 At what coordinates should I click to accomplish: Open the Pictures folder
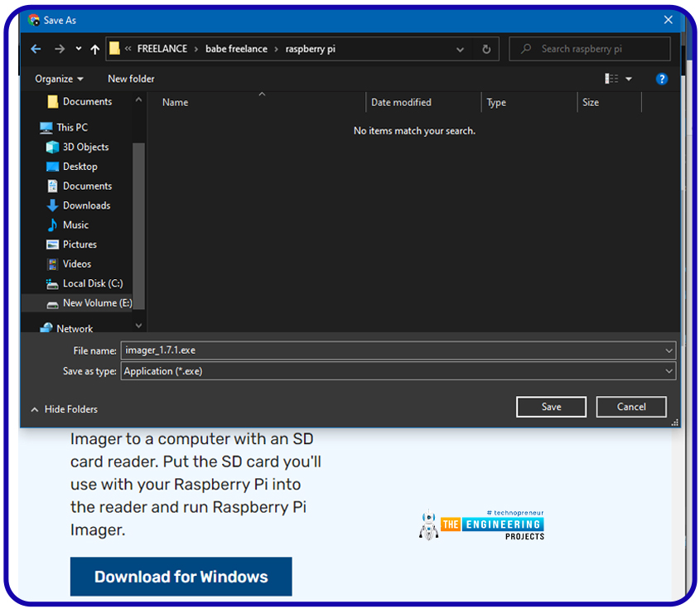[x=80, y=244]
